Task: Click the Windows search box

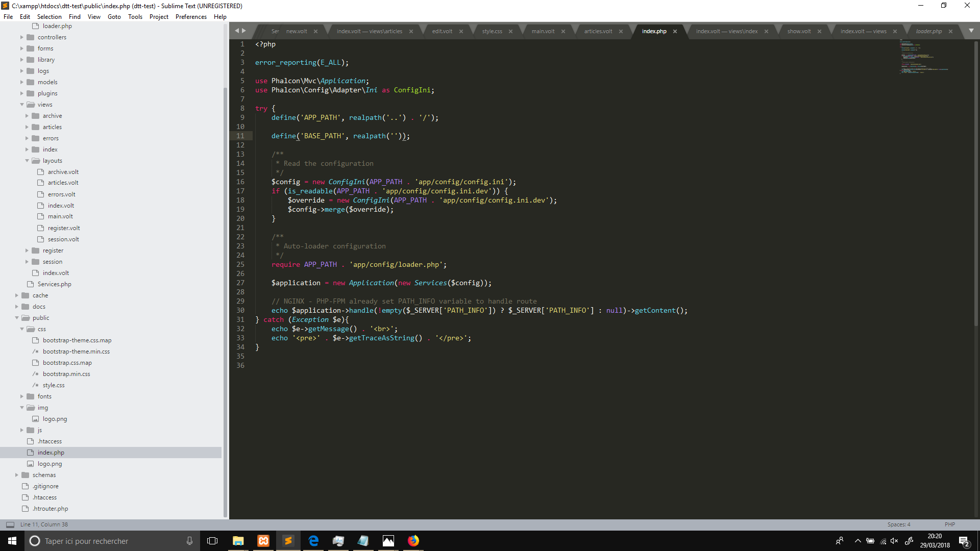Action: [x=112, y=541]
